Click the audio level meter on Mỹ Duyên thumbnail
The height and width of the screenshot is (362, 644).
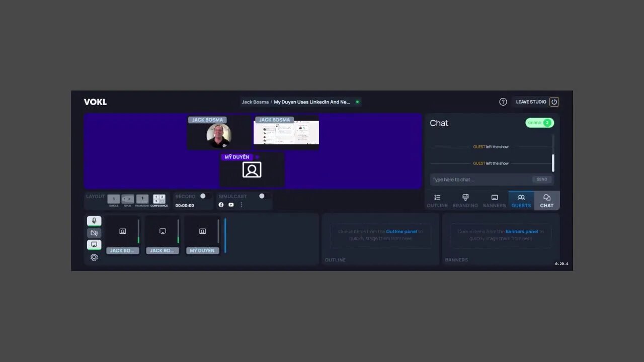click(x=218, y=231)
